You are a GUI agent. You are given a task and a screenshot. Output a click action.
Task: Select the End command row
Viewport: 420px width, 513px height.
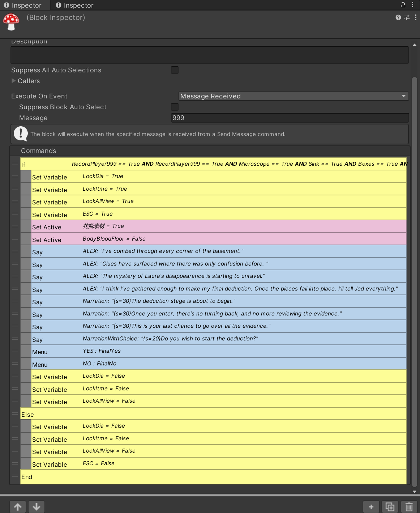[213, 476]
